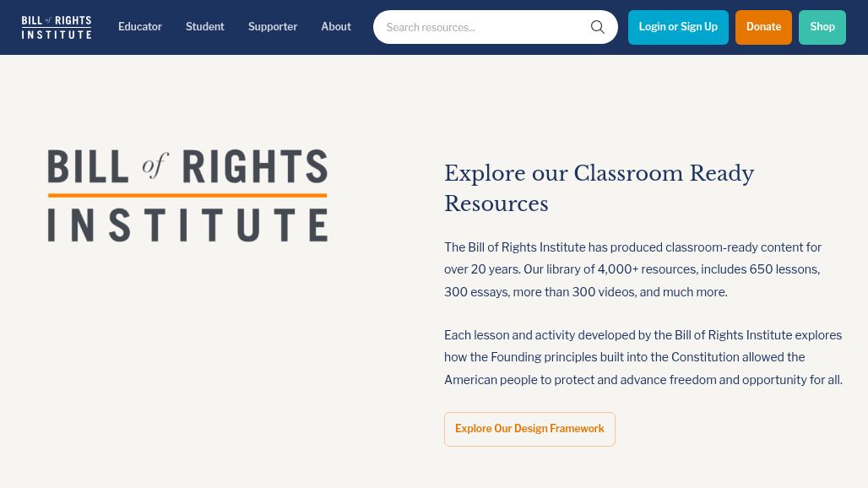Click the Explore our Classroom Ready Resources heading
868x488 pixels.
(599, 188)
